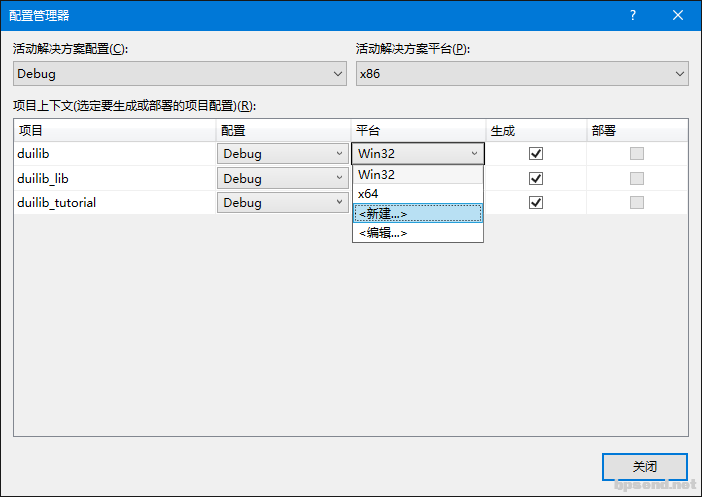
Task: Open the active solution configuration Debug dropdown
Action: [180, 74]
